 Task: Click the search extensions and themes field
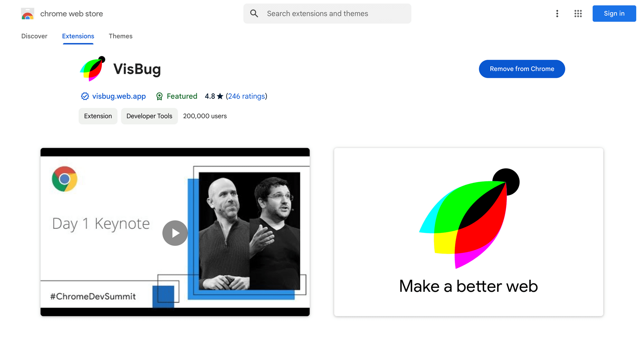[327, 13]
